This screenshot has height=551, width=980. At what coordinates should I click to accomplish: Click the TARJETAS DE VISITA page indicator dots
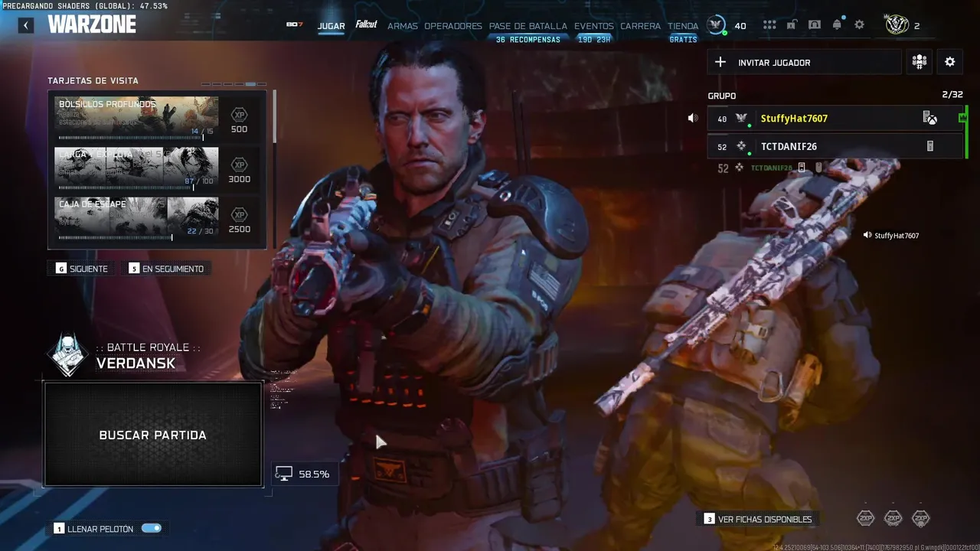pyautogui.click(x=234, y=83)
